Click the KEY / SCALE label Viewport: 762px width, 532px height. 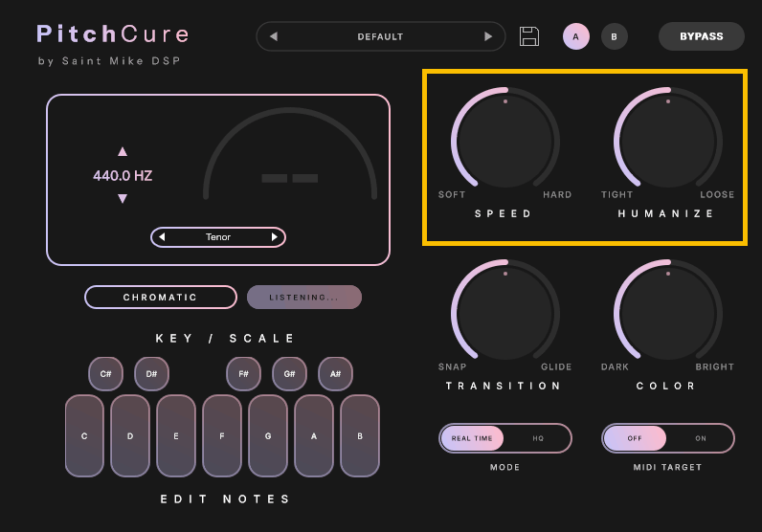[x=225, y=338]
